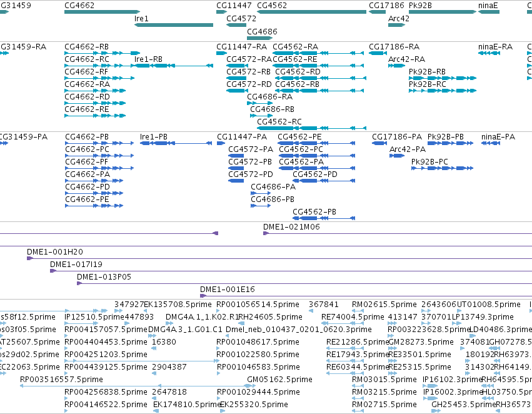Select the Pk92B gene label

point(420,6)
